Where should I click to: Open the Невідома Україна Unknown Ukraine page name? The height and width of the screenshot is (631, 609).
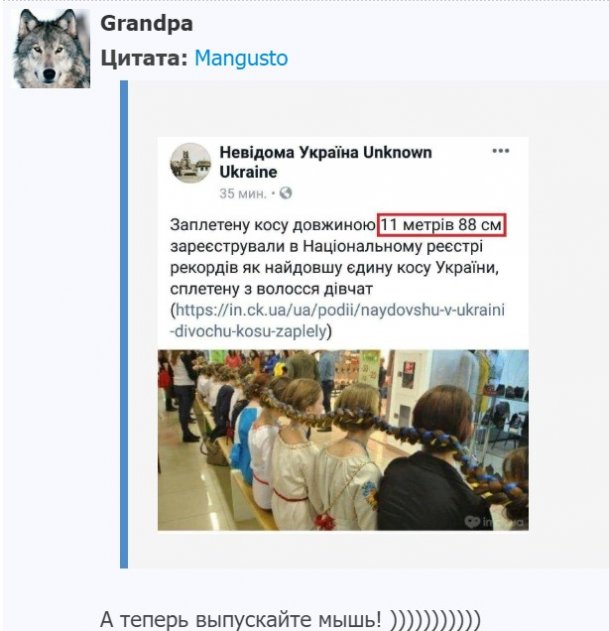point(325,162)
